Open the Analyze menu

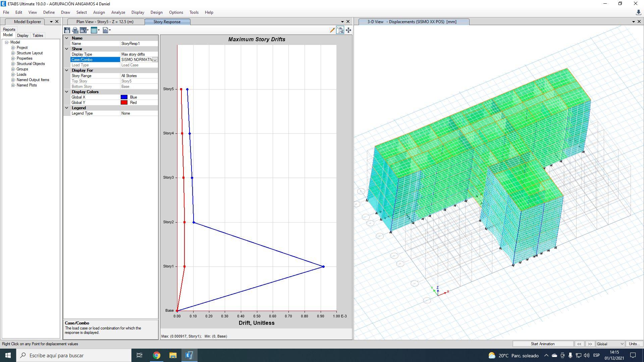coord(118,12)
